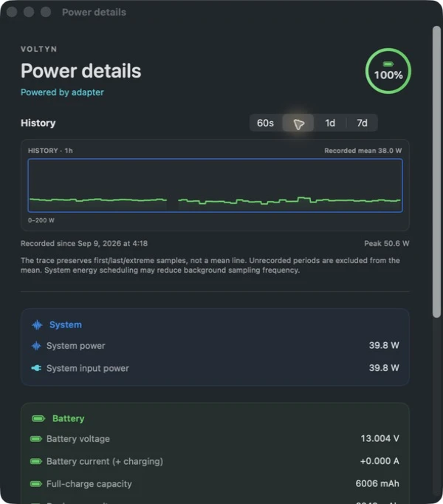Click the 'Powered by adapter' status text

(62, 92)
